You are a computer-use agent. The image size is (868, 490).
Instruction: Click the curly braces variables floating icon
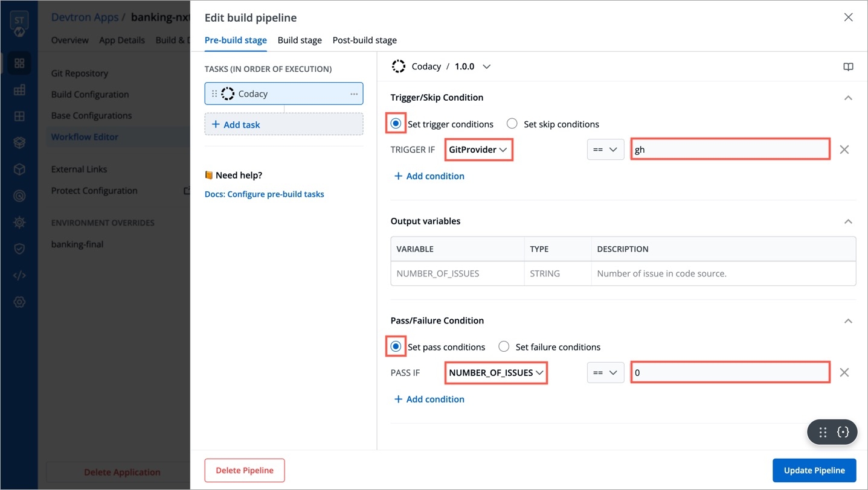843,432
